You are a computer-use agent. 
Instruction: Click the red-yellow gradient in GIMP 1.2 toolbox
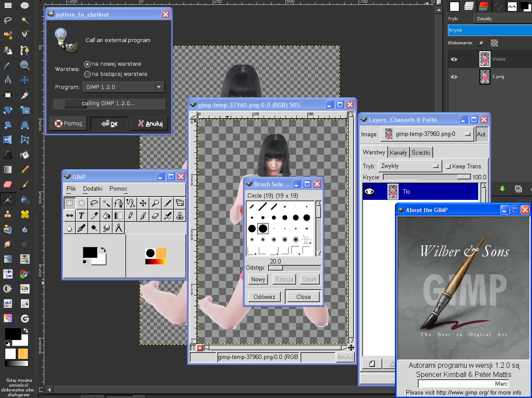[x=156, y=262]
